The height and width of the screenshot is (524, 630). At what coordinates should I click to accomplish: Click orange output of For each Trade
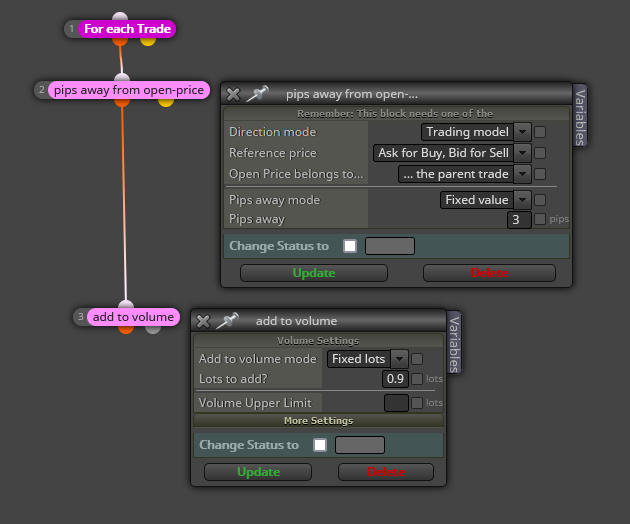click(120, 41)
